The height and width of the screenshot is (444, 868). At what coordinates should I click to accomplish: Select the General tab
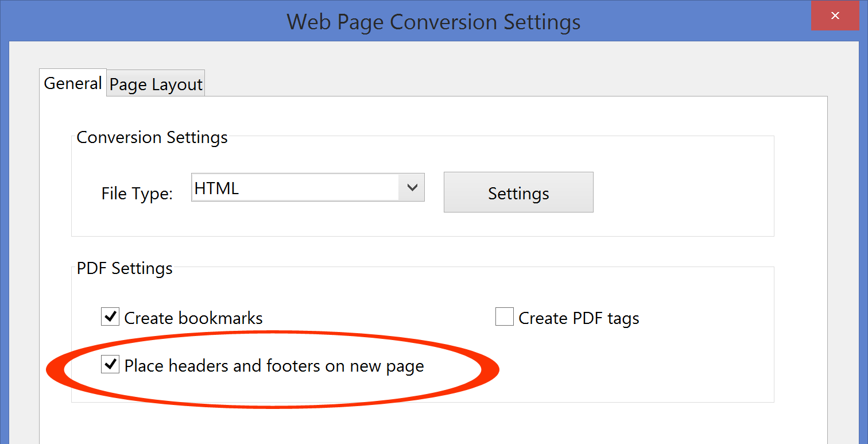pyautogui.click(x=72, y=83)
